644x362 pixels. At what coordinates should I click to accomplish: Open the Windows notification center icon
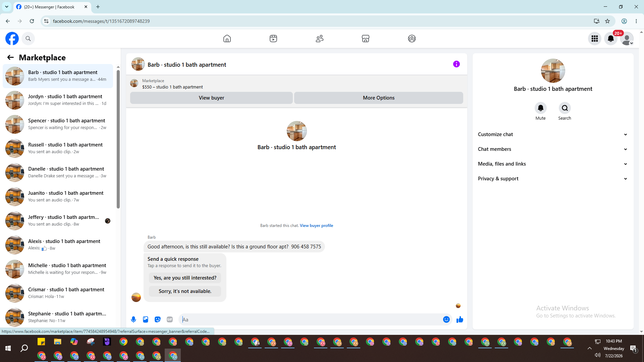pyautogui.click(x=634, y=349)
